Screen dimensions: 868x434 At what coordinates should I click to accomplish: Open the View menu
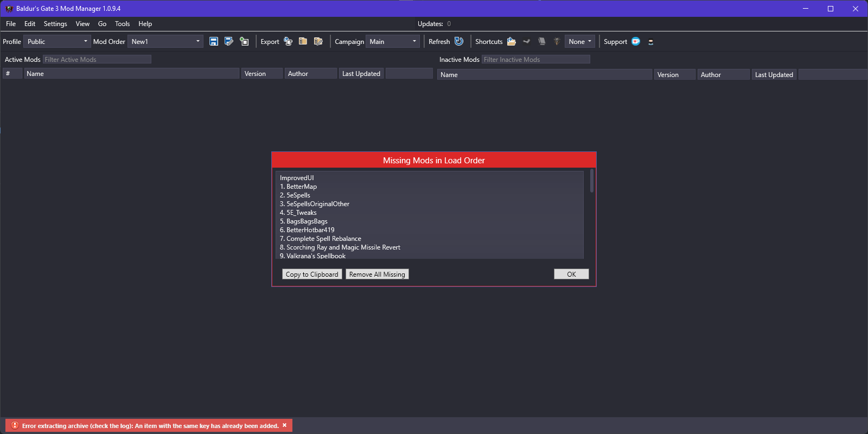[x=82, y=24]
